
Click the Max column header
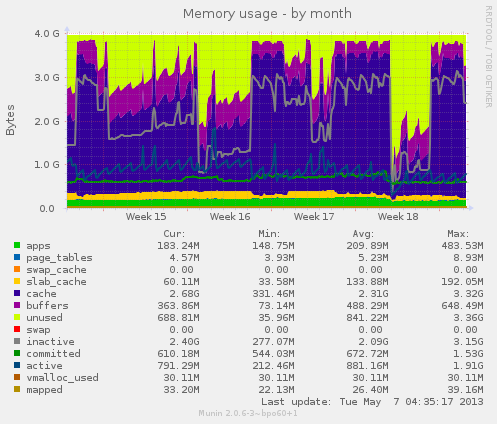[x=458, y=234]
